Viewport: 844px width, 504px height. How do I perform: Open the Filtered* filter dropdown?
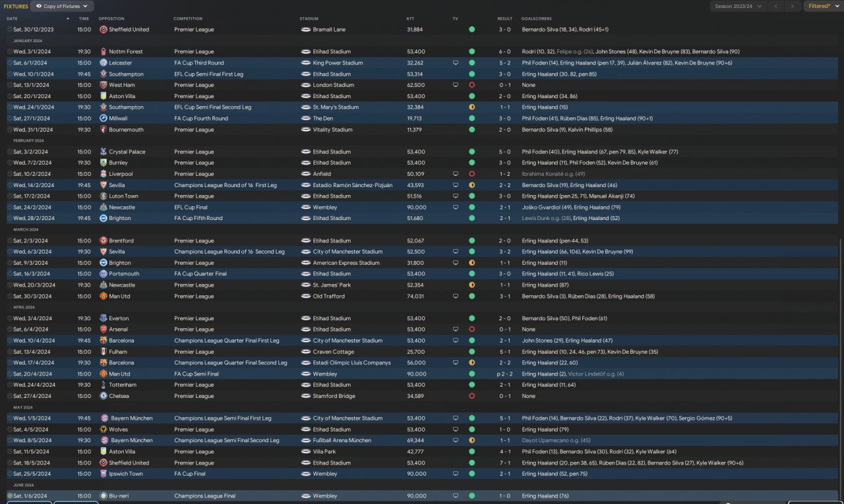coord(822,6)
